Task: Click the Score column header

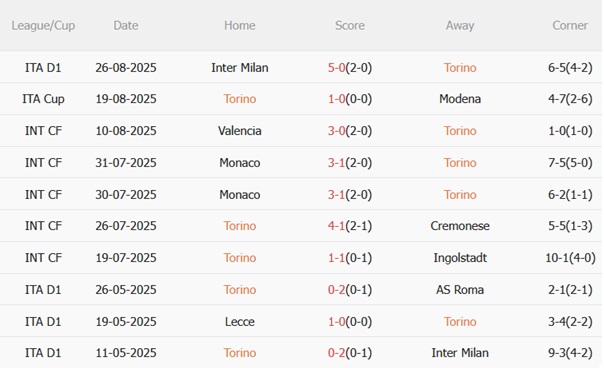Action: (350, 25)
